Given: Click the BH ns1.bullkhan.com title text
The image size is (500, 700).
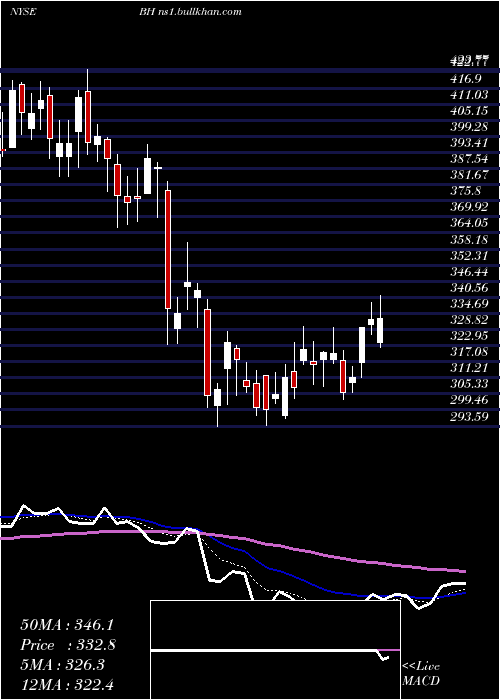Looking at the screenshot, I should 190,11.
